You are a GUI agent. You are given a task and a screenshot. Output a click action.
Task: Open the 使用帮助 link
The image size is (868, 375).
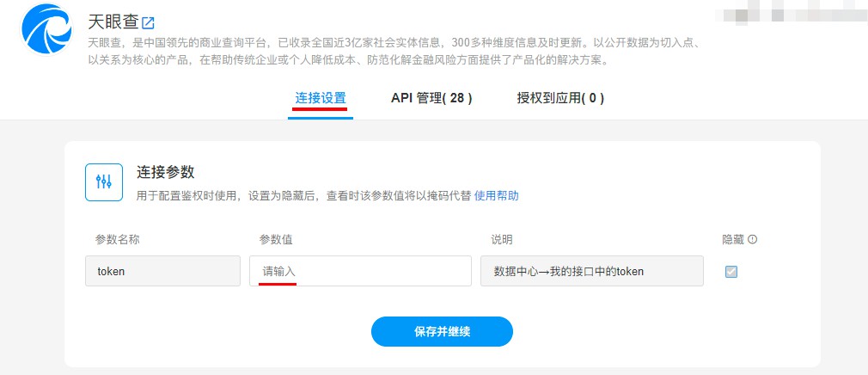click(497, 195)
